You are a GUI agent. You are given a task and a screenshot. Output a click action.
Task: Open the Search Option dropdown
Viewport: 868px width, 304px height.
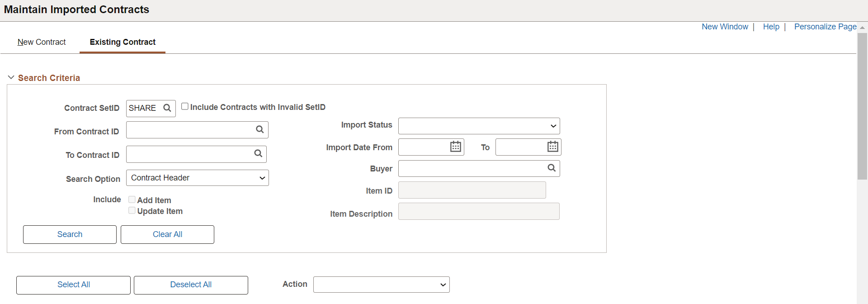pyautogui.click(x=198, y=178)
